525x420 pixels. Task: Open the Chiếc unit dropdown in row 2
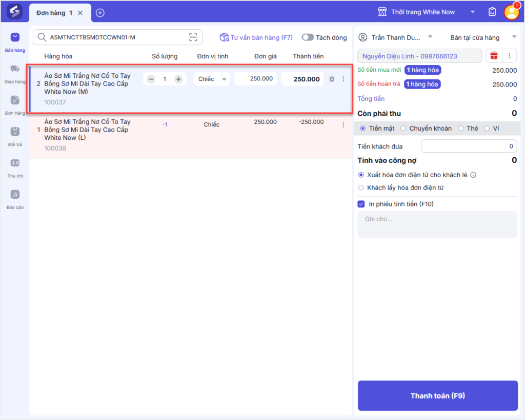[x=212, y=79]
